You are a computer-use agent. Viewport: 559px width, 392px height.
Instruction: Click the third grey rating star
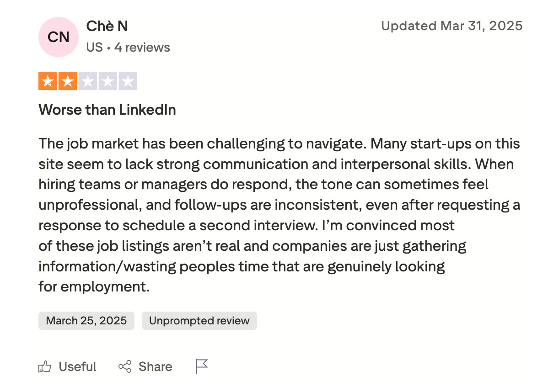pos(88,81)
